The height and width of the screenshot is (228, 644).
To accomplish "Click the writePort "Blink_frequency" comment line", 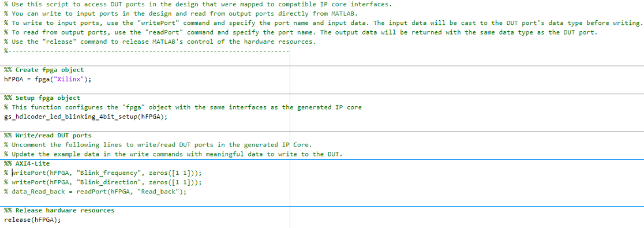I will (103, 173).
